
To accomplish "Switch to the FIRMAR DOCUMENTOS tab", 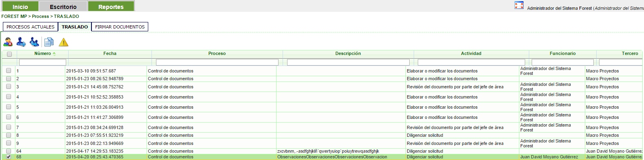I will 120,27.
